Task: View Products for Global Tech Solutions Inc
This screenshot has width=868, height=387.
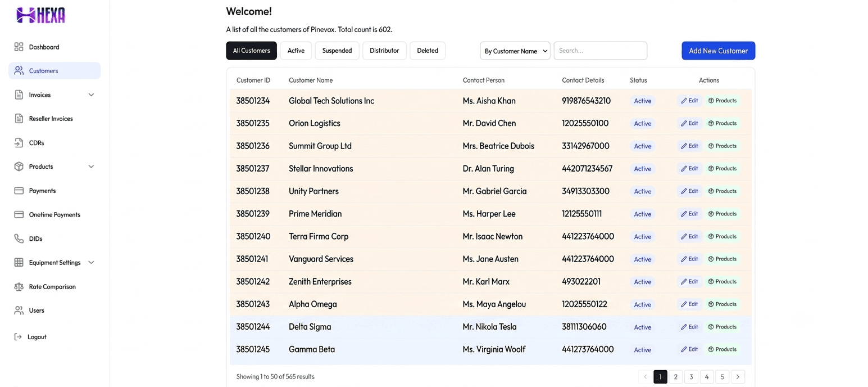Action: point(722,101)
